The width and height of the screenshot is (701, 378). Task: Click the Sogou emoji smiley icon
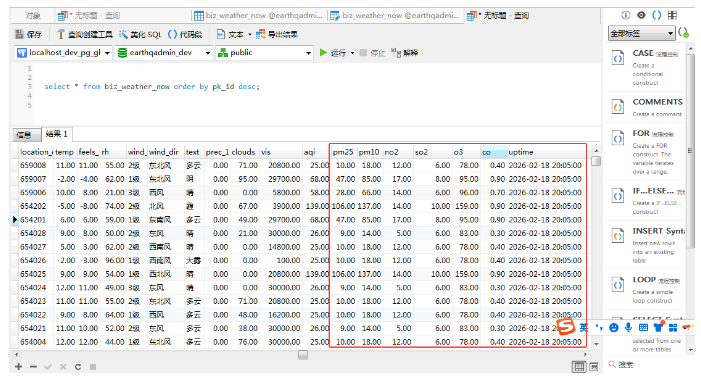614,328
